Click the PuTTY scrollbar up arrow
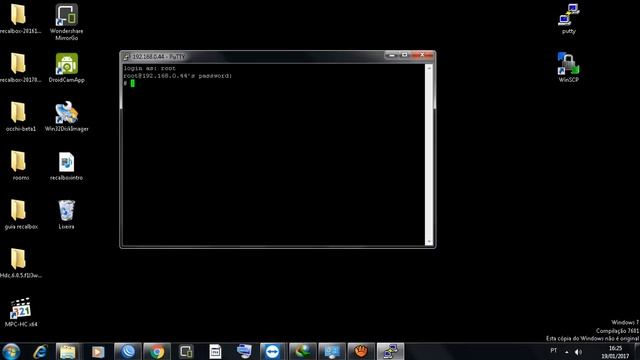Screen dimensions: 640x360 [429, 68]
